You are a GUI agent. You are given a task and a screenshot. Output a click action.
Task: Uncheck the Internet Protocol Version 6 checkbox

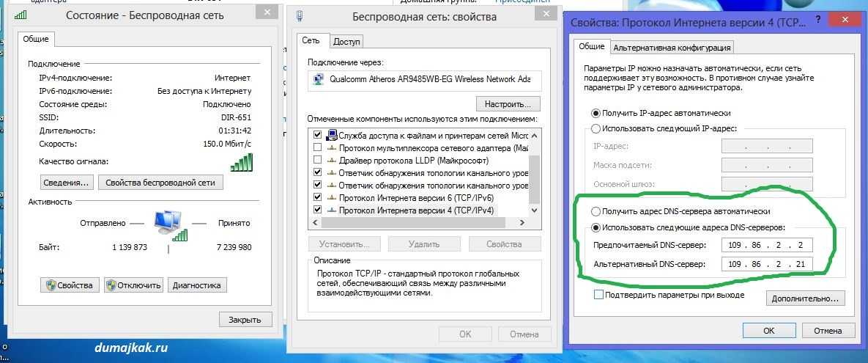click(x=318, y=198)
